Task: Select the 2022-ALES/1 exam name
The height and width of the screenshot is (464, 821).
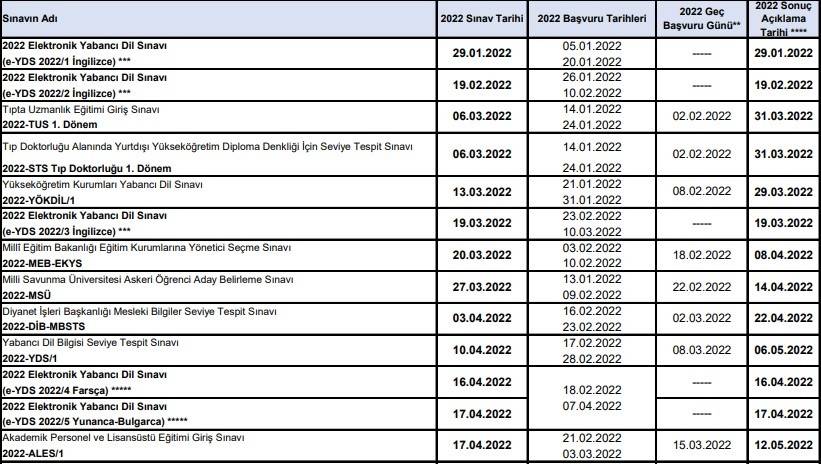Action: click(37, 456)
